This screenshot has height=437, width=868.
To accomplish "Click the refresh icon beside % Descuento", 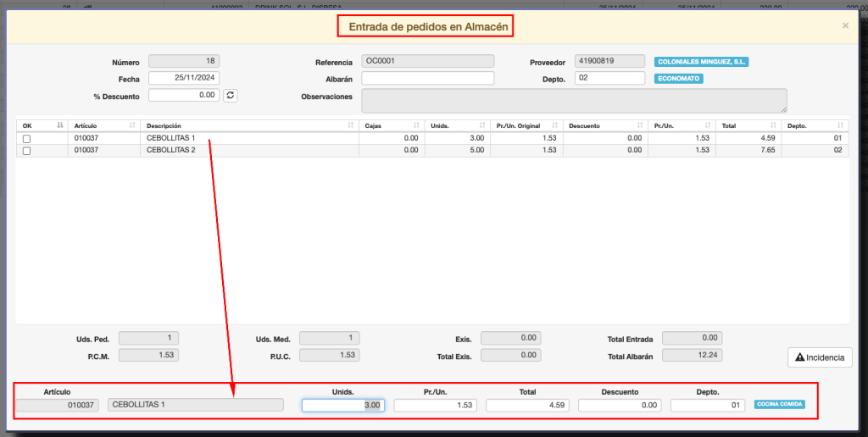I will [x=231, y=96].
